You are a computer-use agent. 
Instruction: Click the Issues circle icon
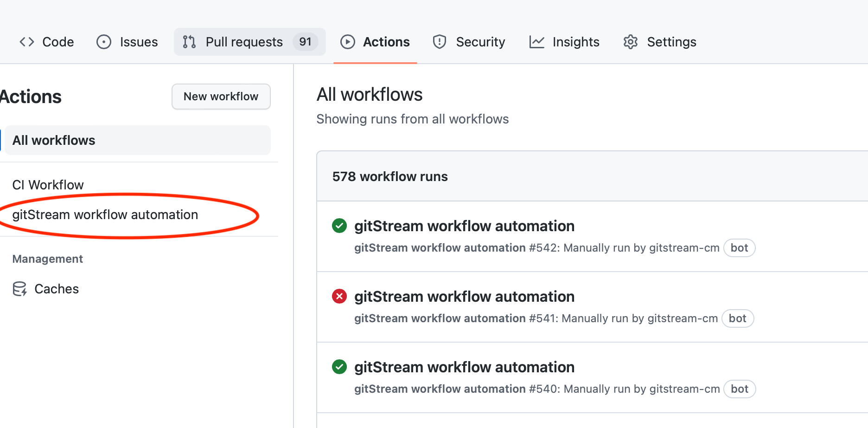point(104,42)
